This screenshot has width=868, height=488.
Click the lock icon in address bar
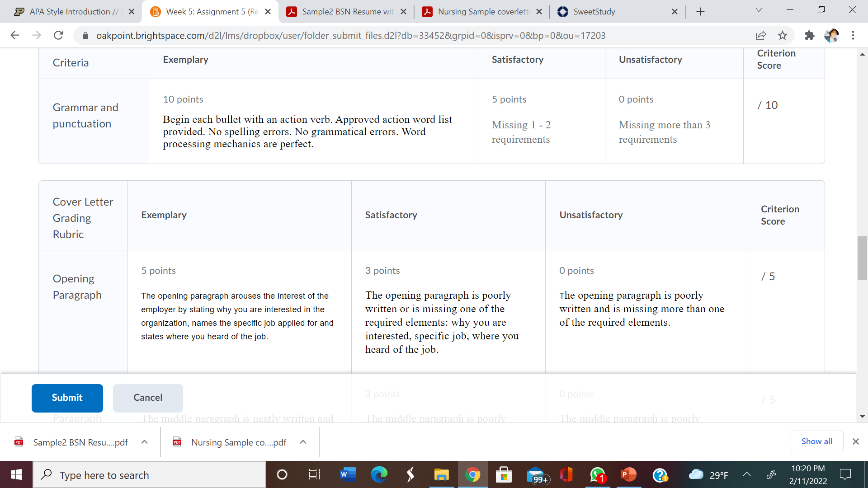85,35
